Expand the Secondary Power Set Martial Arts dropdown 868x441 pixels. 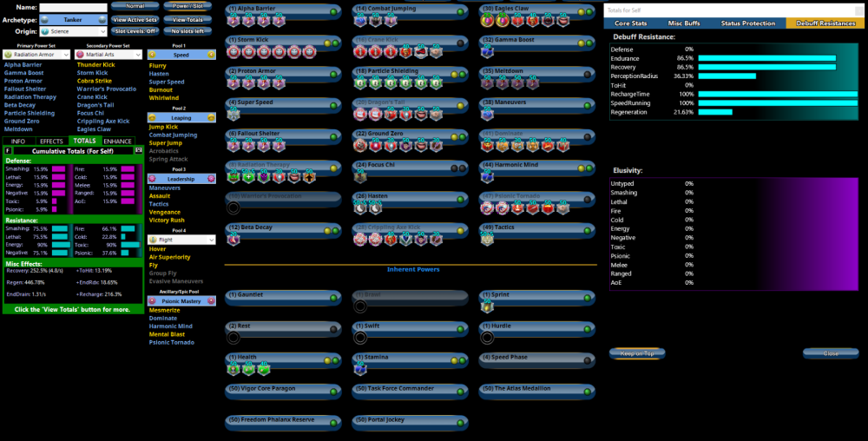(108, 54)
